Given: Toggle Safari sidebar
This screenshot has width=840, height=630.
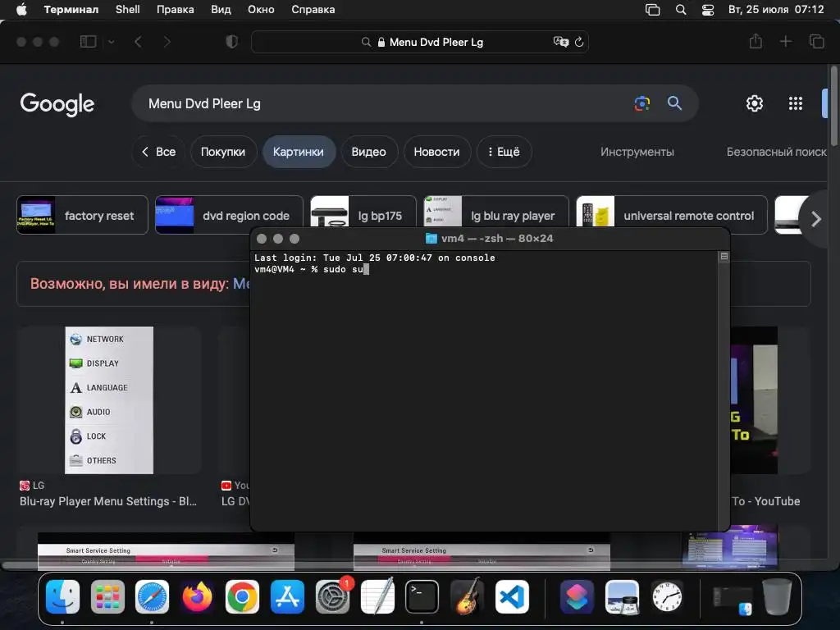Looking at the screenshot, I should point(88,42).
